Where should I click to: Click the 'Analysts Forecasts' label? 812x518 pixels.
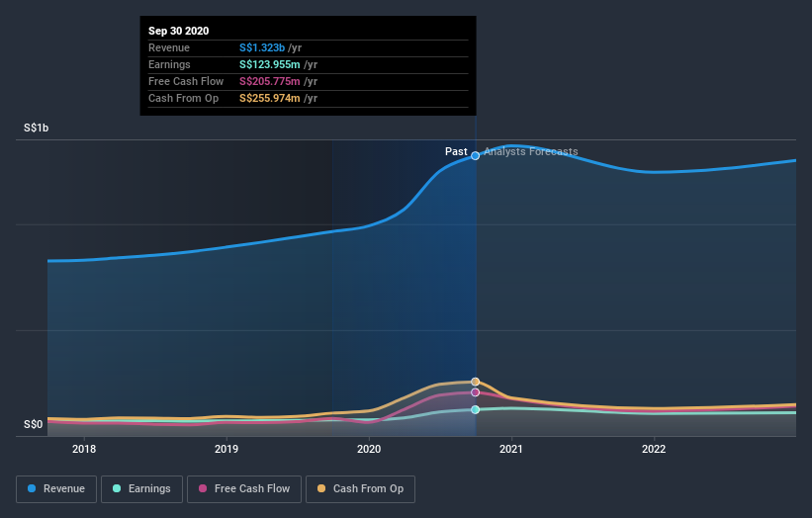531,151
